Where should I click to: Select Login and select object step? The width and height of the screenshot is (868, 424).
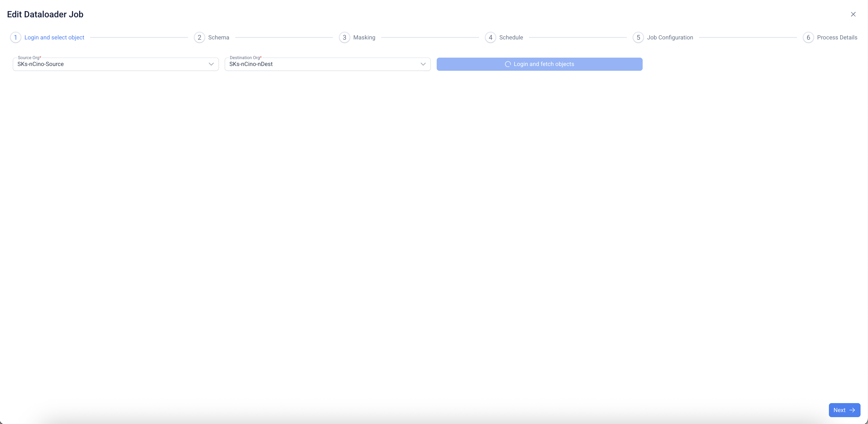coord(54,37)
